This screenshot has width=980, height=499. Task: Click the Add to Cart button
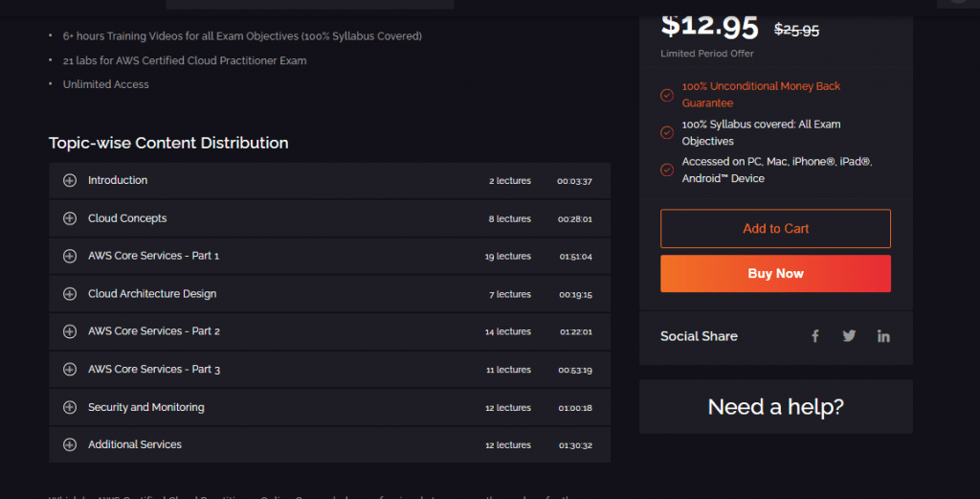pos(775,229)
